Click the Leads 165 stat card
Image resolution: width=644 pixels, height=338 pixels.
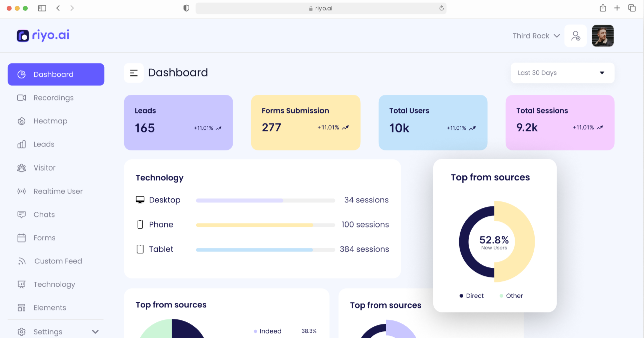click(x=178, y=122)
